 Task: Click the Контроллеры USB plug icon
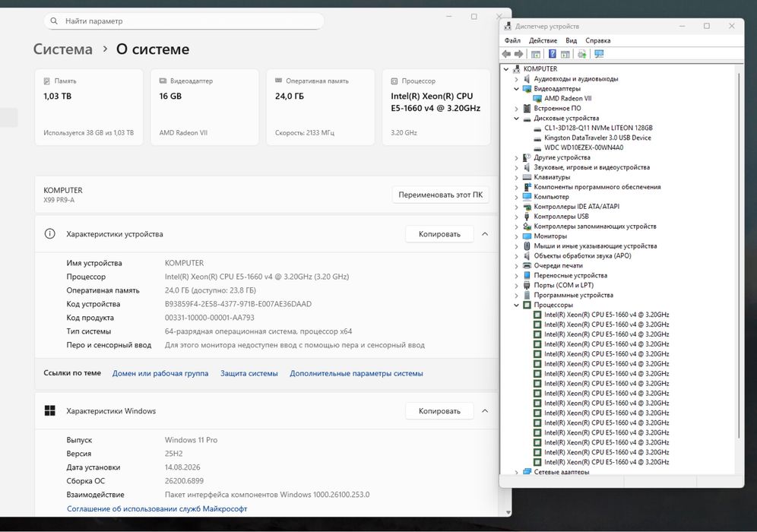(527, 217)
